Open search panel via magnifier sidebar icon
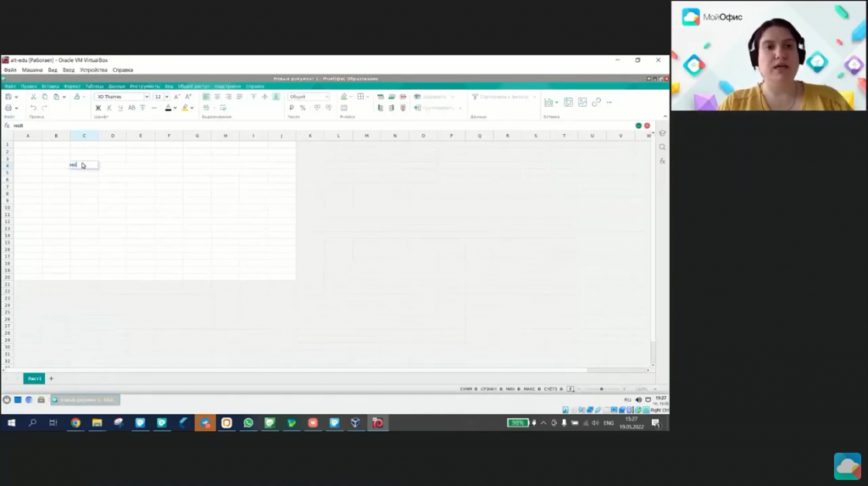This screenshot has width=868, height=486. pos(662,148)
